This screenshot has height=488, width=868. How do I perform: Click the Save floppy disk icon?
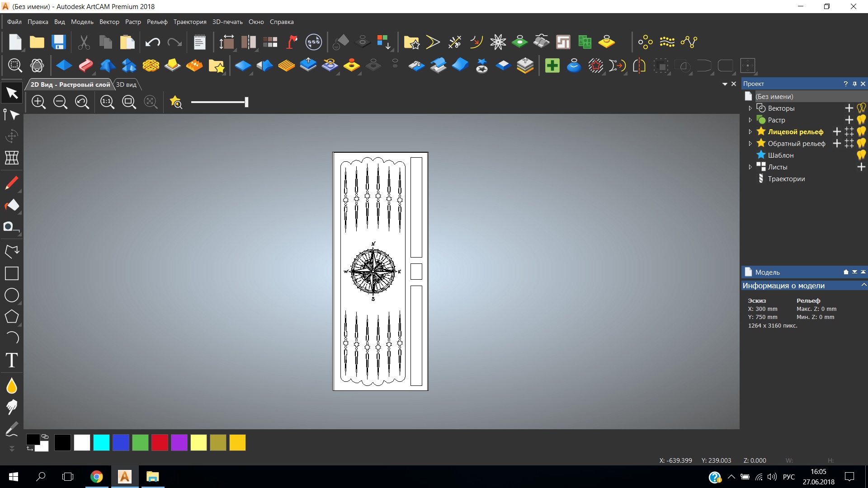[x=59, y=42]
